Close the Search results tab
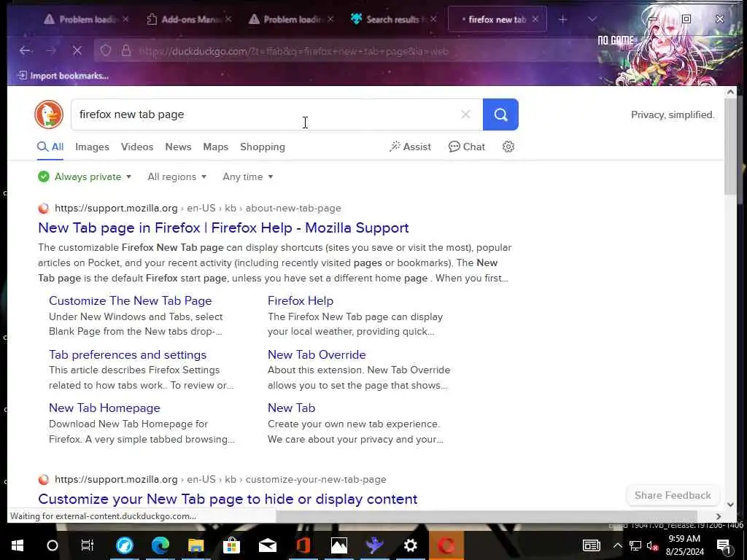747x560 pixels. (433, 19)
